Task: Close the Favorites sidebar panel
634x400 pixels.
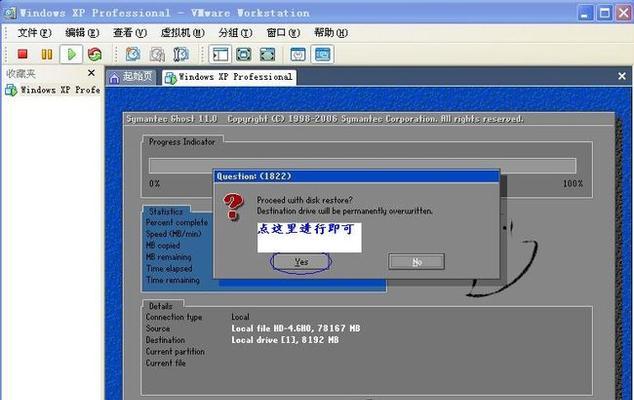Action: [x=91, y=73]
